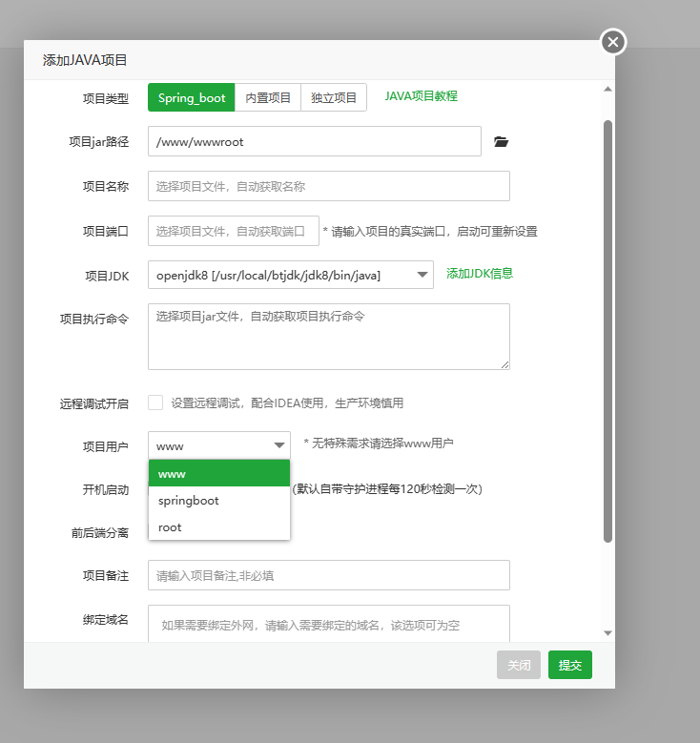Viewport: 700px width, 743px height.
Task: Click 默认自带守护进程每120秒检测一次 text
Action: pyautogui.click(x=388, y=489)
